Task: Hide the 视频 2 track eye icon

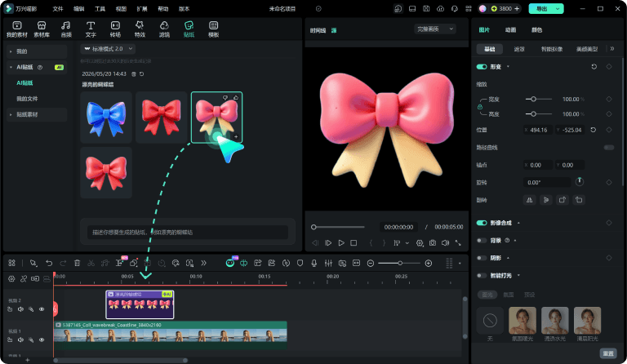Action: click(x=42, y=309)
